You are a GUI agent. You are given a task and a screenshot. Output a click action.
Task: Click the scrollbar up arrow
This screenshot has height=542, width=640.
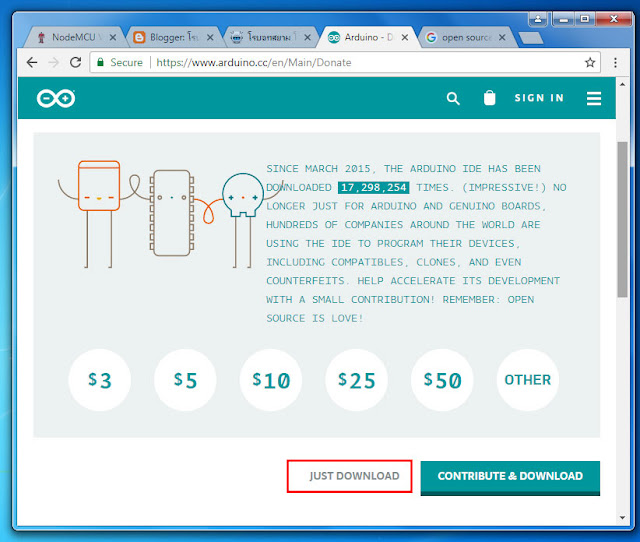[622, 84]
